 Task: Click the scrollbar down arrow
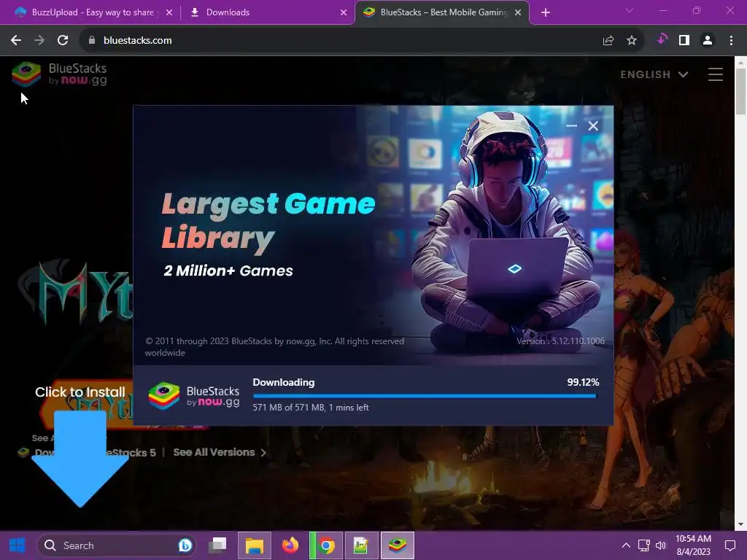pos(740,524)
